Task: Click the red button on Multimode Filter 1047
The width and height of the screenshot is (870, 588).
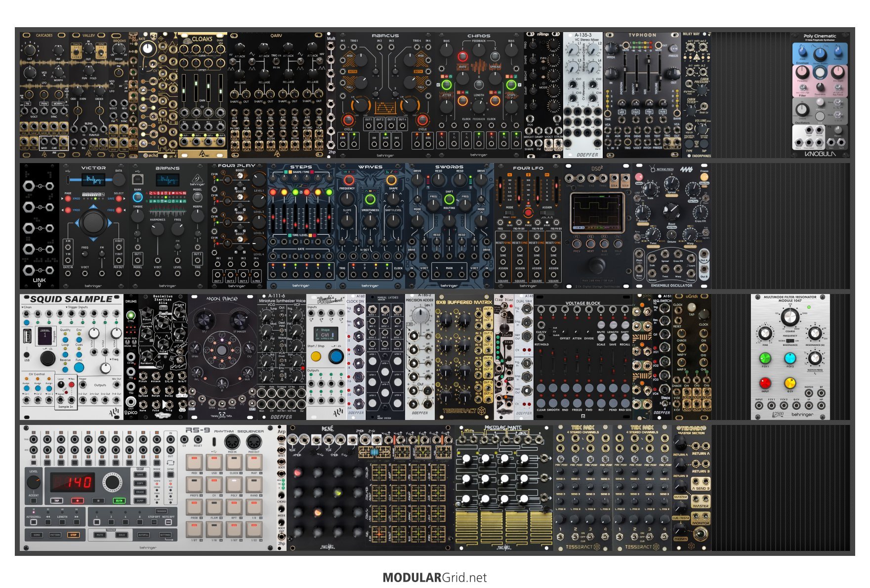Action: [765, 382]
